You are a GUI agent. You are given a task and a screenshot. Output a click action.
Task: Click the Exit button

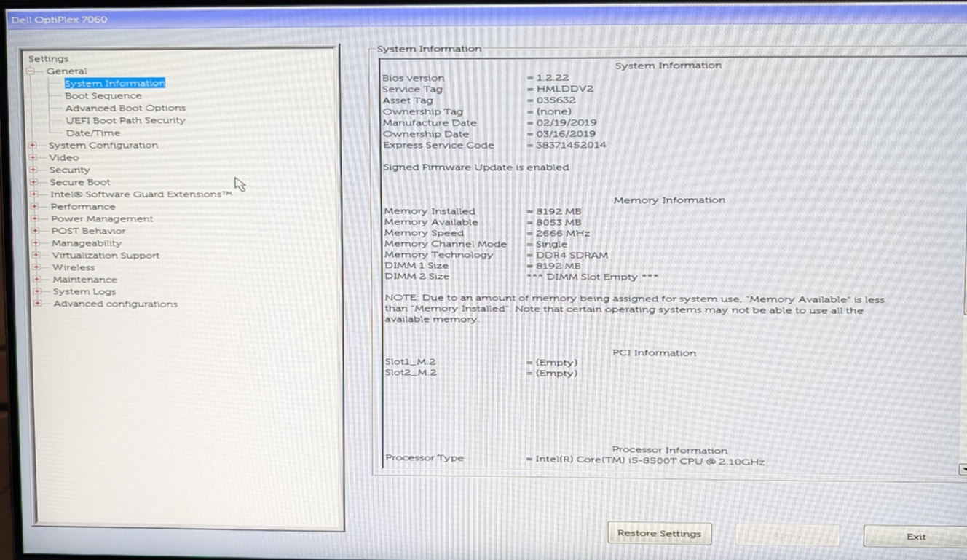(x=916, y=537)
